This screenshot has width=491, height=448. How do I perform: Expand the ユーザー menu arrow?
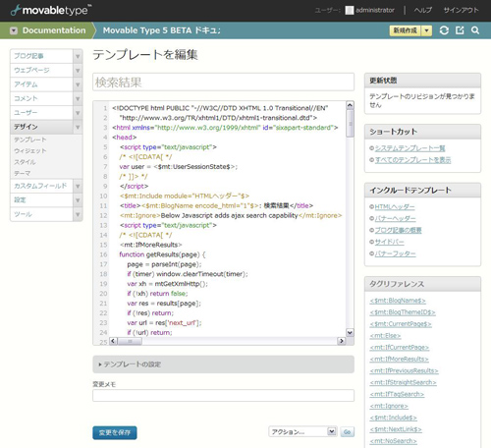78,113
